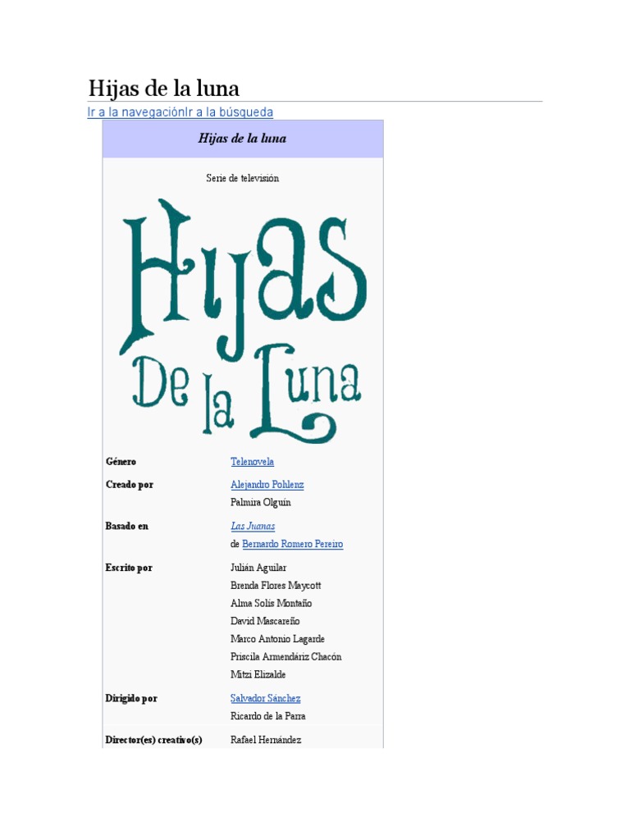
Task: Select the 'Escrito por' row label
Action: [129, 568]
